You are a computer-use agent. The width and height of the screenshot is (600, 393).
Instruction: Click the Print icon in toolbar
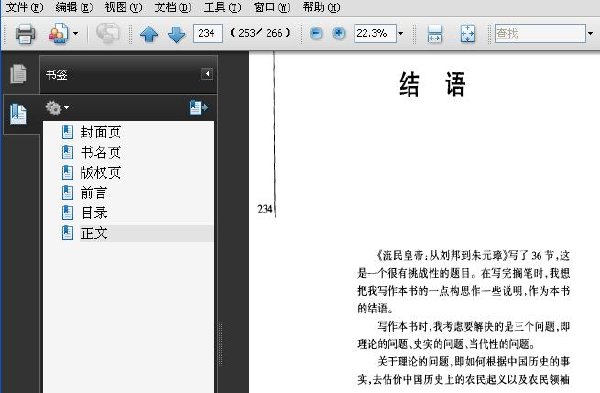25,33
